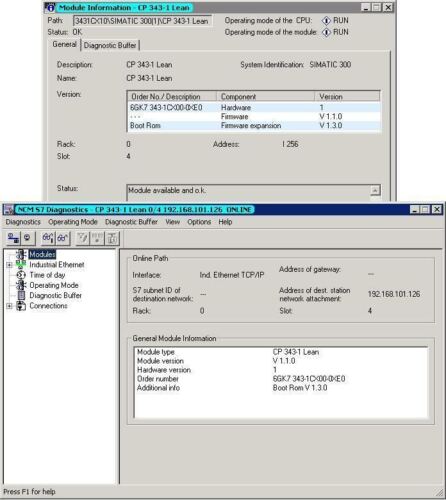
Task: Click the Modules tree node icon
Action: 21,254
